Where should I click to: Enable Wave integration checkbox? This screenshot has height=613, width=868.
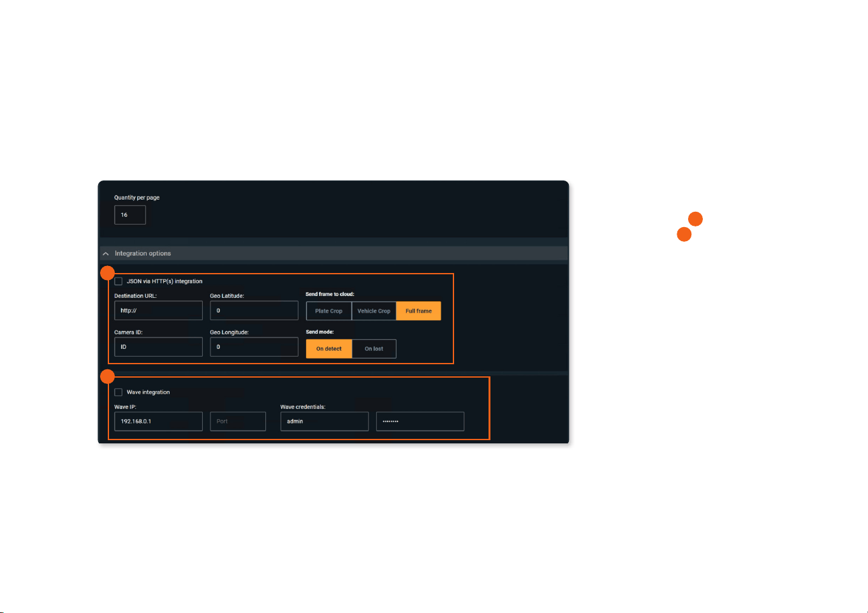pos(119,392)
